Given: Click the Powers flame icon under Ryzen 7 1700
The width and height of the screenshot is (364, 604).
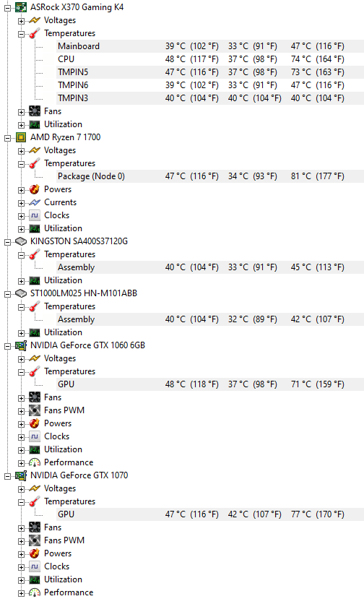Looking at the screenshot, I should [x=35, y=189].
